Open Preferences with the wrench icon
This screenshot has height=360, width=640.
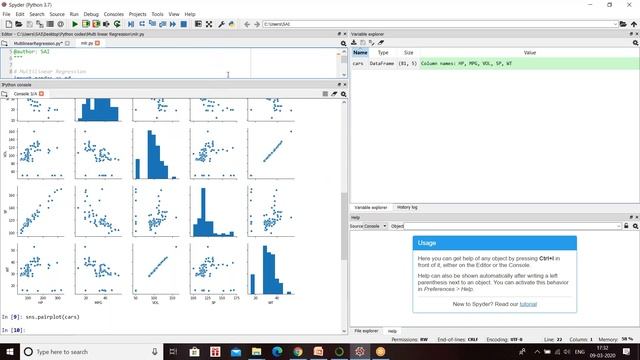(x=221, y=24)
